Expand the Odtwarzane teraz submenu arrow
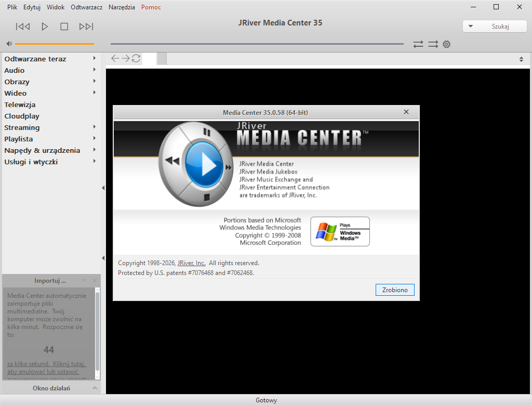Viewport: 532px width, 406px height. (95, 58)
